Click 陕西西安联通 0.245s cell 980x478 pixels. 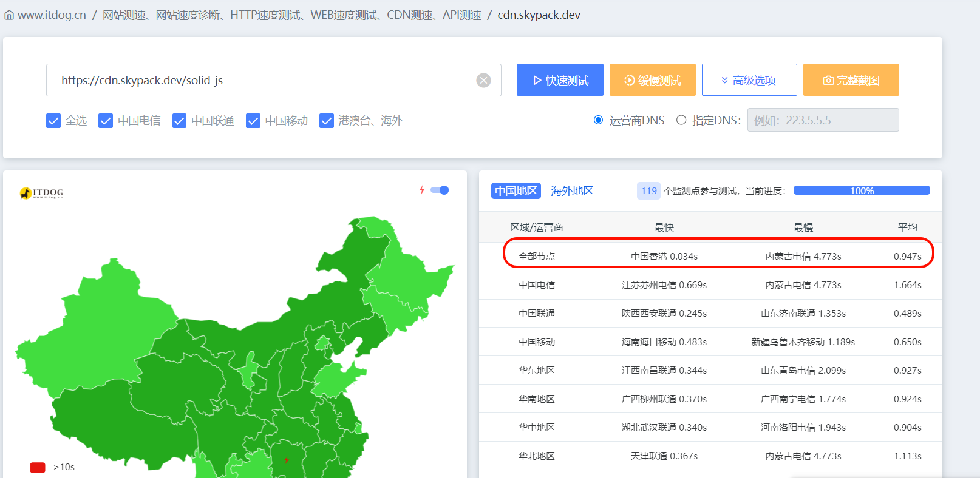point(664,313)
